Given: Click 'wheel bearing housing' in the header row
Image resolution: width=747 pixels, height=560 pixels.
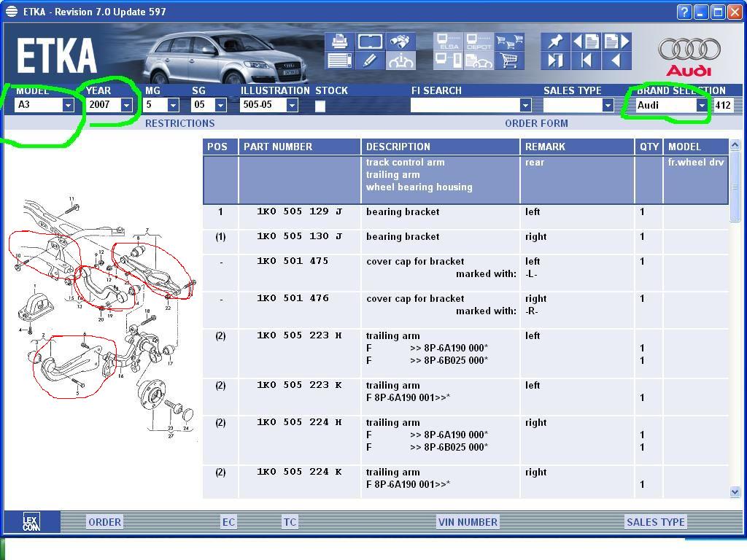Looking at the screenshot, I should point(419,187).
